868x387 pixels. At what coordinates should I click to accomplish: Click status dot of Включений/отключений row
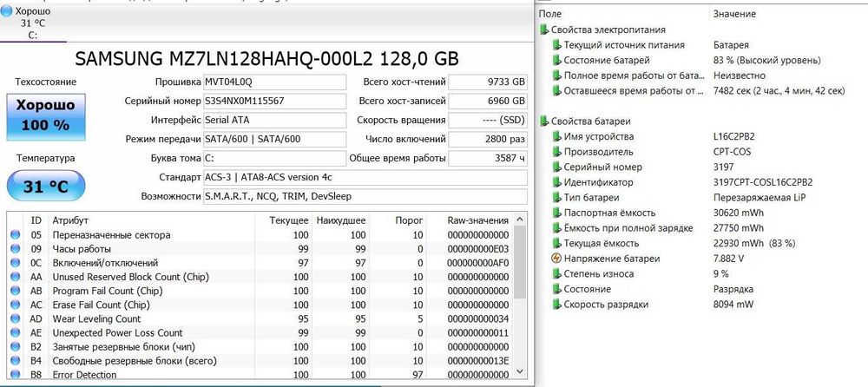15,263
